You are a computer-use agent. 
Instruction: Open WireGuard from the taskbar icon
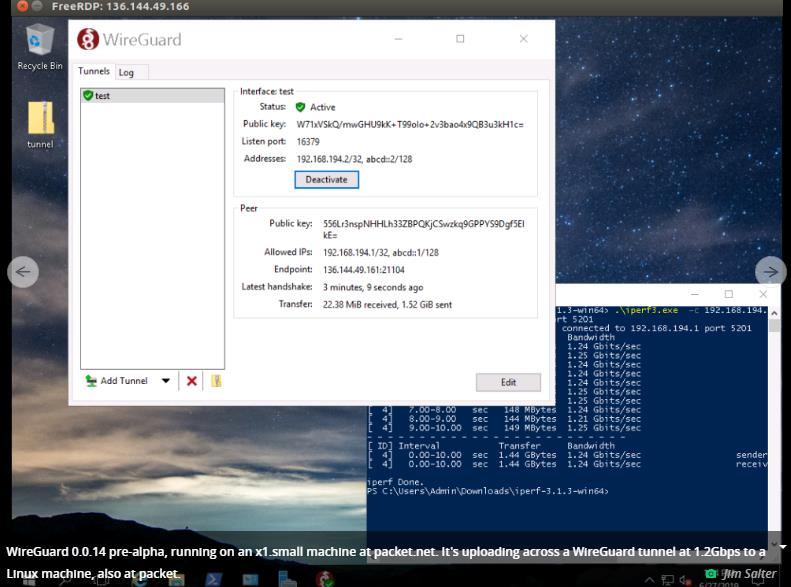pos(324,578)
